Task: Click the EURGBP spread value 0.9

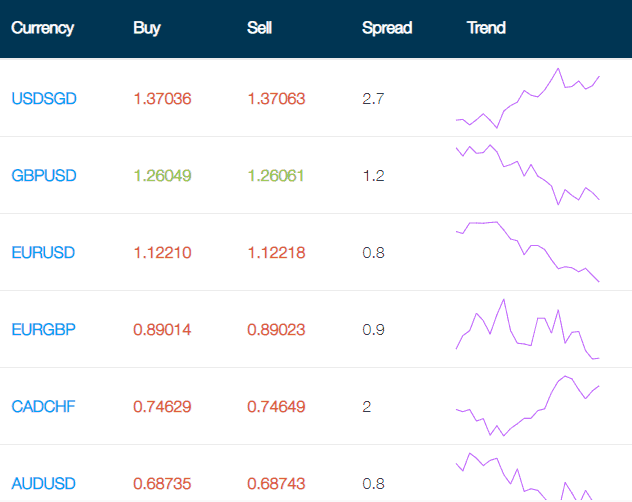Action: 373,330
